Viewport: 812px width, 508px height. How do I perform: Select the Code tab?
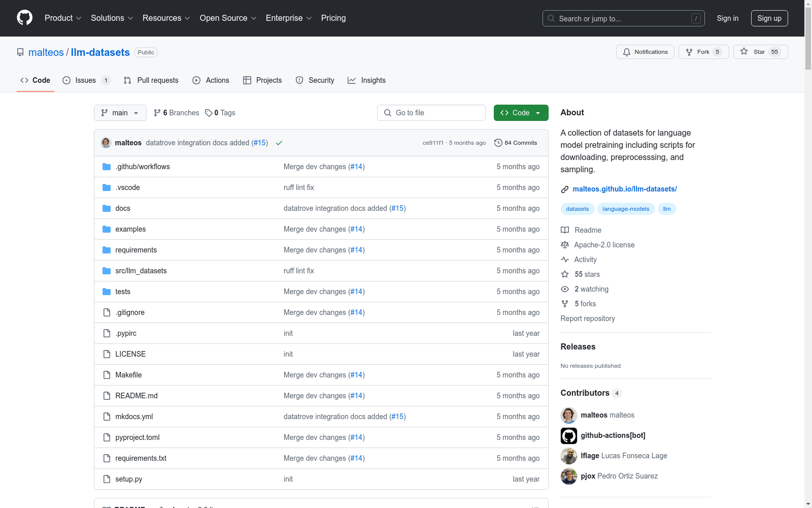(35, 80)
